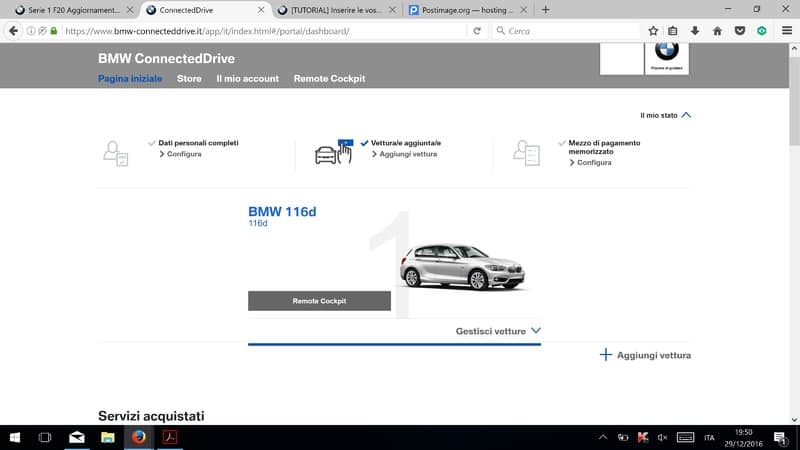Click Aggiungi vettura under Vettura/e aggiunta/e
The image size is (800, 450).
(408, 154)
